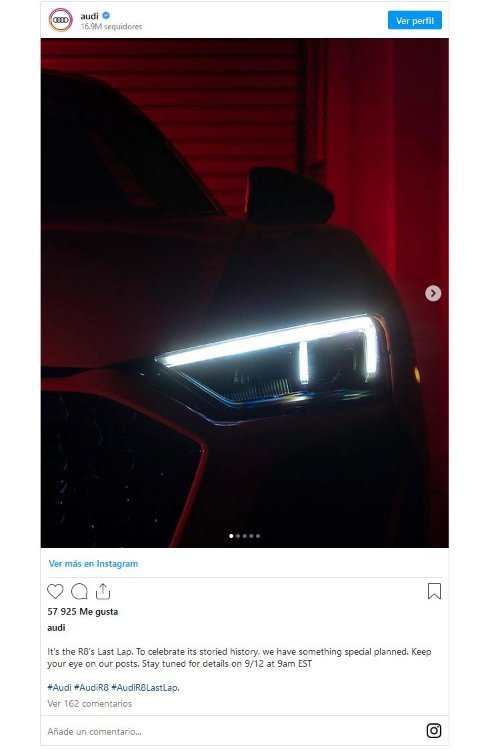The height and width of the screenshot is (750, 496).
Task: Click the Añade un comentario field
Action: [x=230, y=731]
